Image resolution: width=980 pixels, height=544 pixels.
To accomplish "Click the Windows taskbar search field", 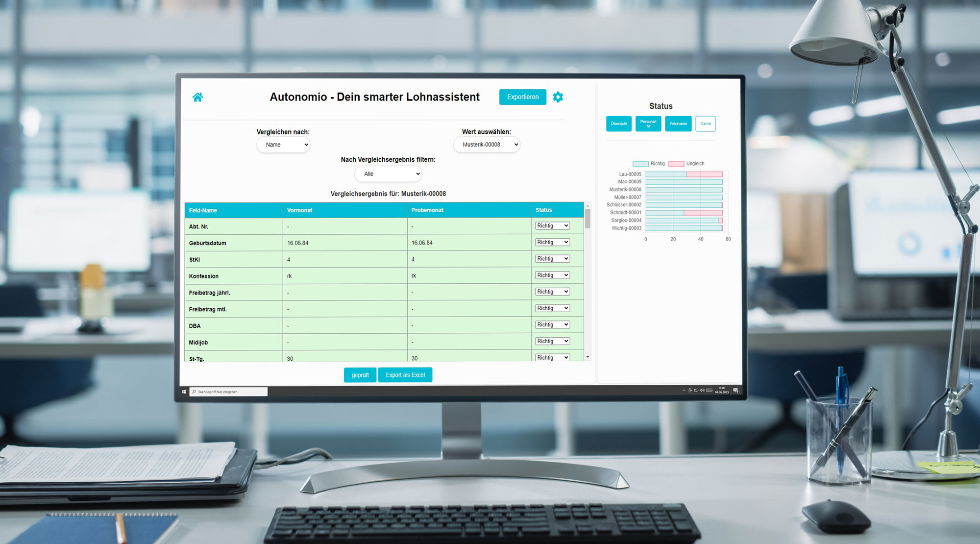I will pos(228,392).
